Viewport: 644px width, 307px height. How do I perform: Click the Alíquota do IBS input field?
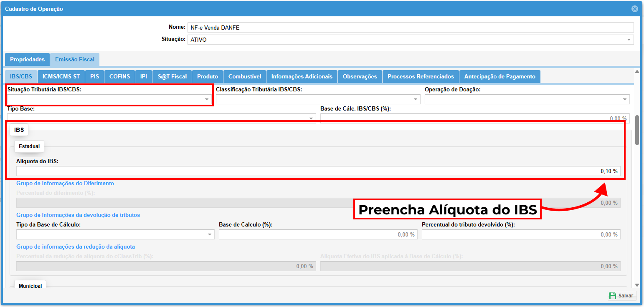pos(317,171)
